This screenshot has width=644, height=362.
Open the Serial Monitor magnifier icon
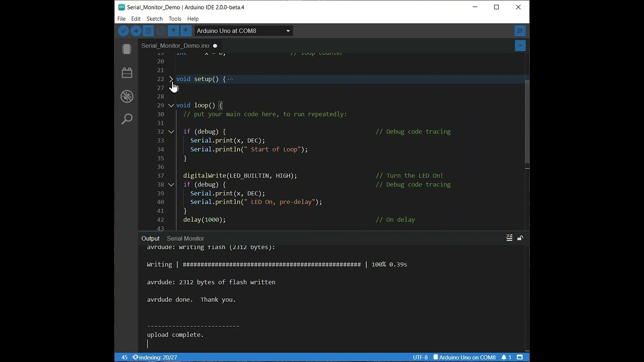520,31
